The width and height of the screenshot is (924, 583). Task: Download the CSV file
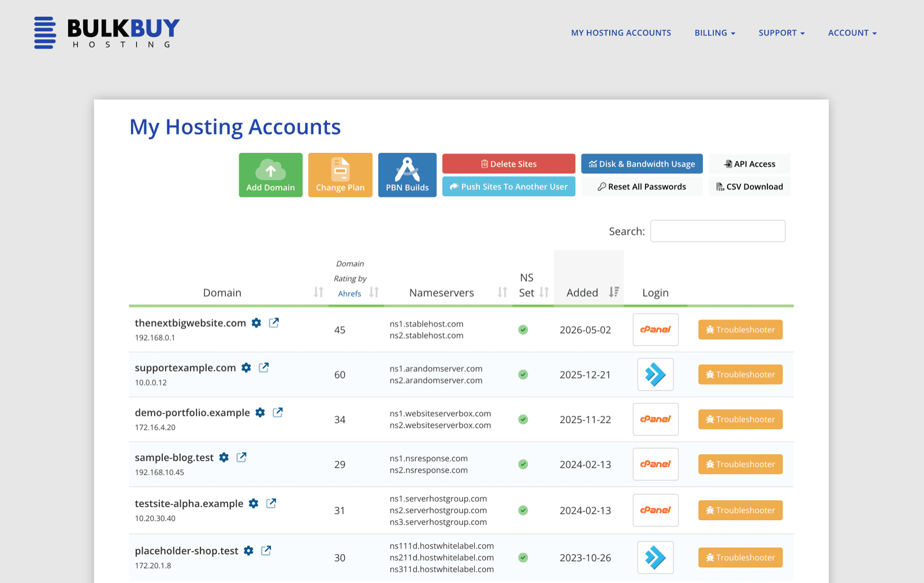pos(750,186)
